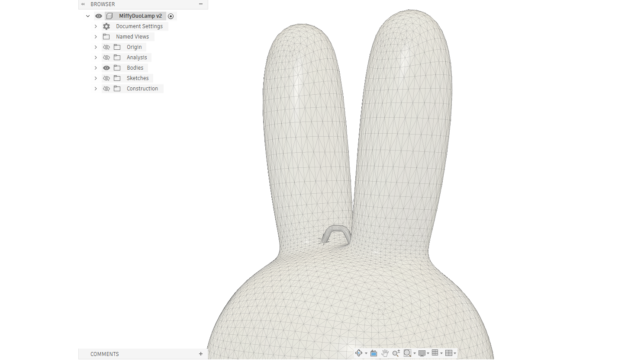
Task: Open the Zoom Window options arrow
Action: (415, 354)
